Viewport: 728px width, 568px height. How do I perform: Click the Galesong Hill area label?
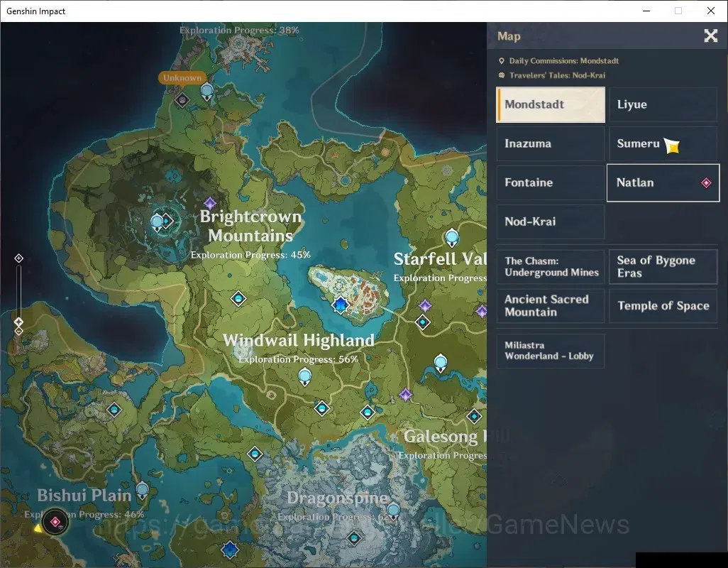[x=445, y=437]
